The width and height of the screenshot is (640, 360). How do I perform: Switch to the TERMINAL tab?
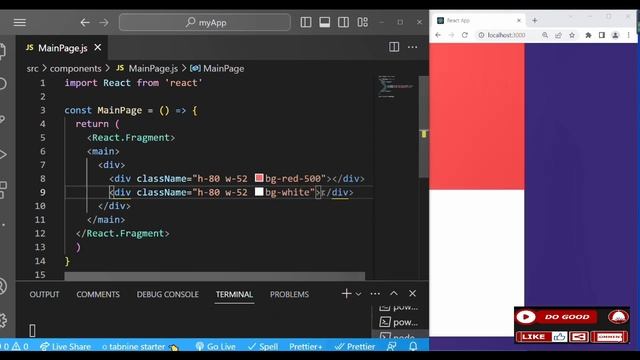coord(234,294)
